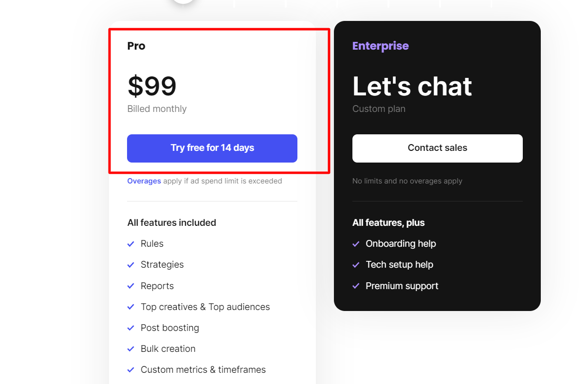Grab the round ad spend slider handle
The image size is (588, 384).
click(184, 1)
